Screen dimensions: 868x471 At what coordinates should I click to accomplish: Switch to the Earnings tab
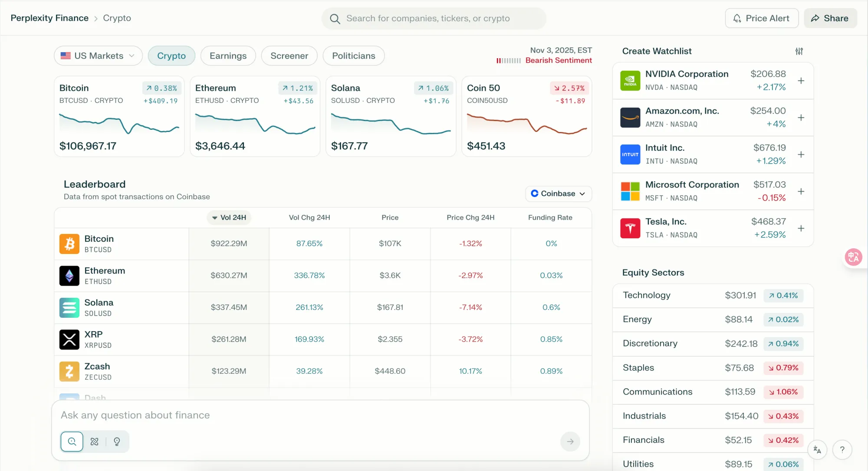pyautogui.click(x=228, y=56)
